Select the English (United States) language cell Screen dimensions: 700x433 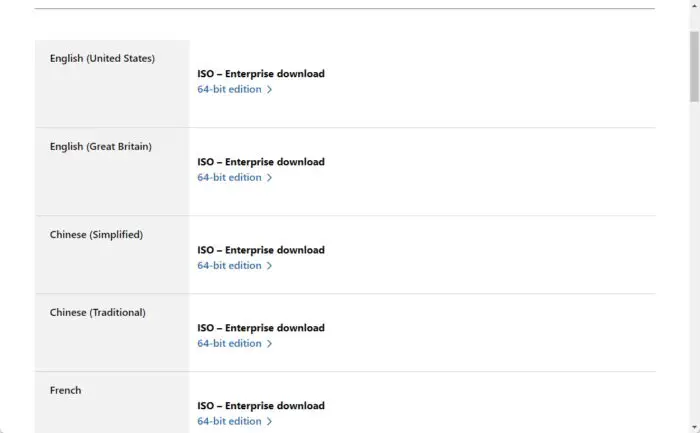coord(112,83)
